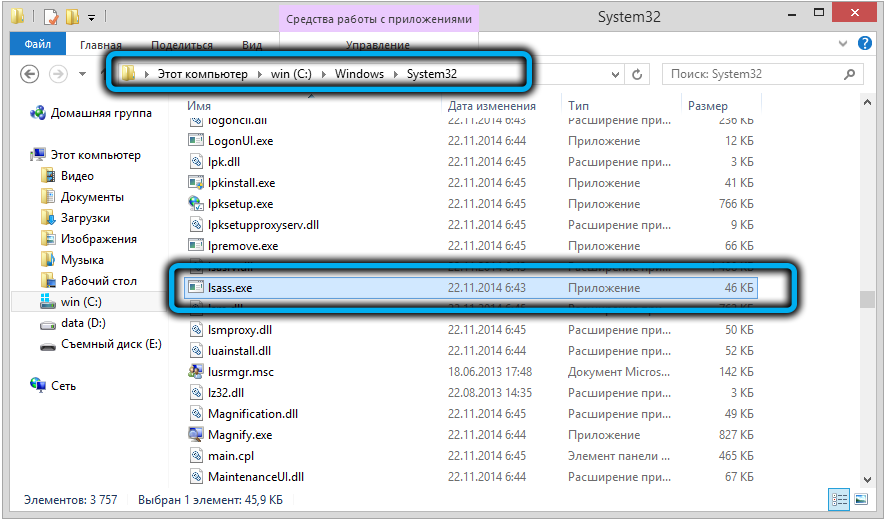Open the Видео folder in navigation pane
Viewport: 886px width, 519px height.
tap(77, 176)
